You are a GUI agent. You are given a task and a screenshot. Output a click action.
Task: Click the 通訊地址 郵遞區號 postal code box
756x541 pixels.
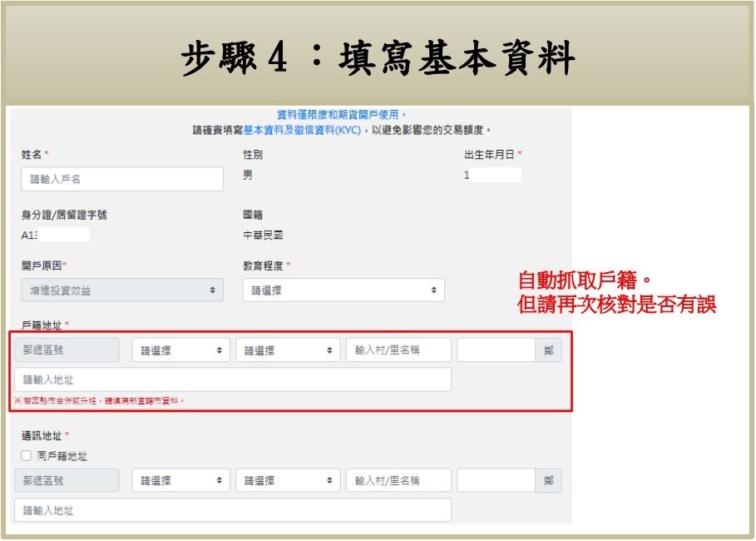click(x=67, y=480)
